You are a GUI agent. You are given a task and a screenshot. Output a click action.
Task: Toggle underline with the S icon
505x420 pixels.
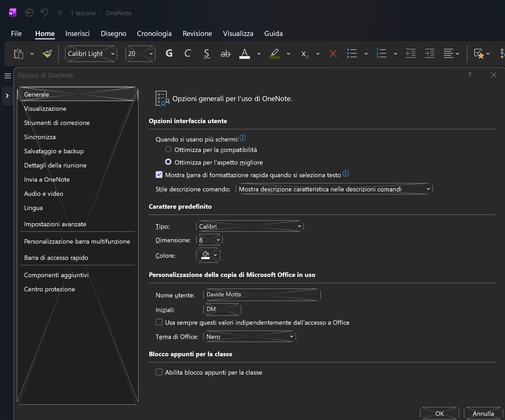coord(207,54)
